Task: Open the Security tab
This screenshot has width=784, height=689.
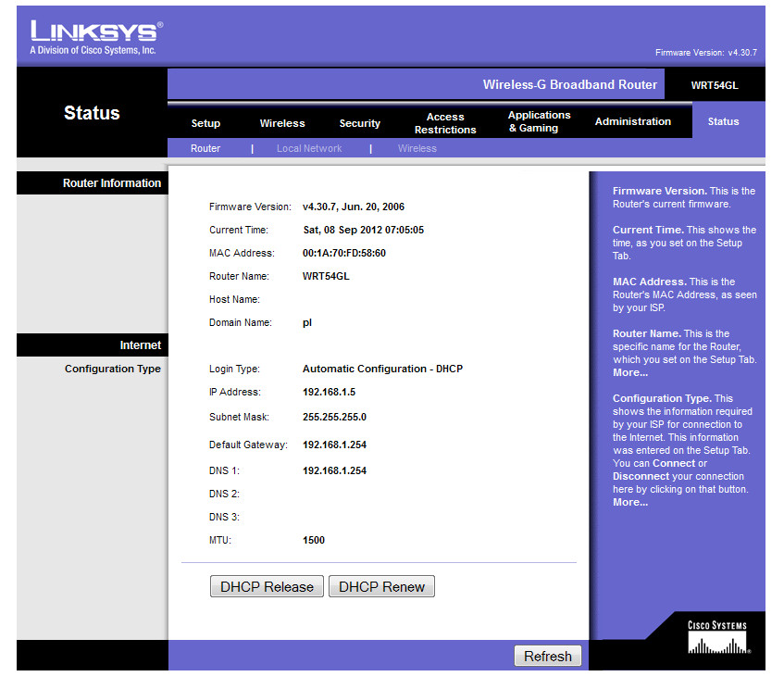Action: [359, 123]
